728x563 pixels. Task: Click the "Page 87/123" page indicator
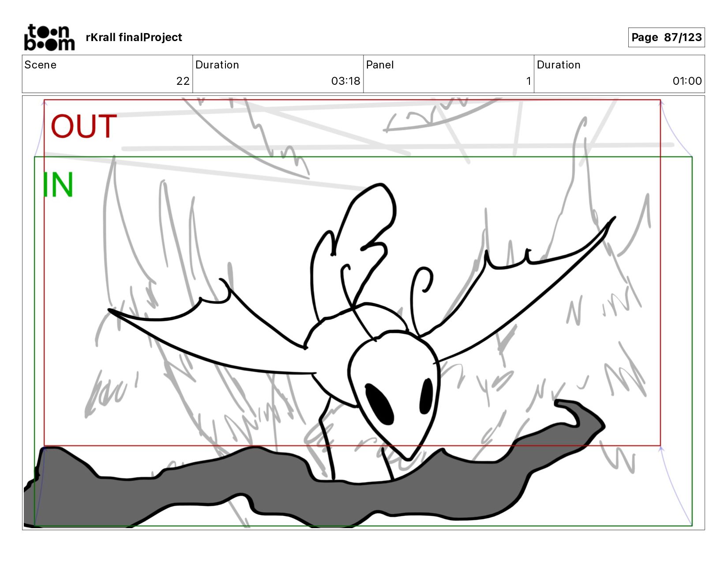[x=666, y=38]
